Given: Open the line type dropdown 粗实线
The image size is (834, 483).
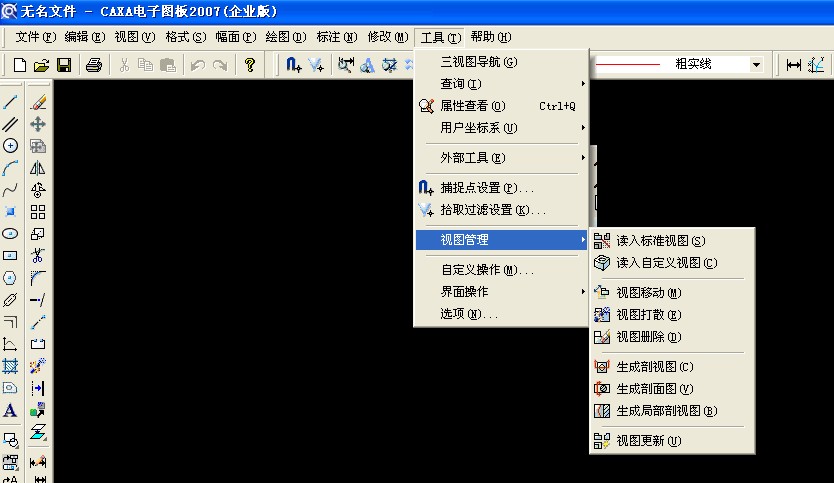Looking at the screenshot, I should click(756, 65).
